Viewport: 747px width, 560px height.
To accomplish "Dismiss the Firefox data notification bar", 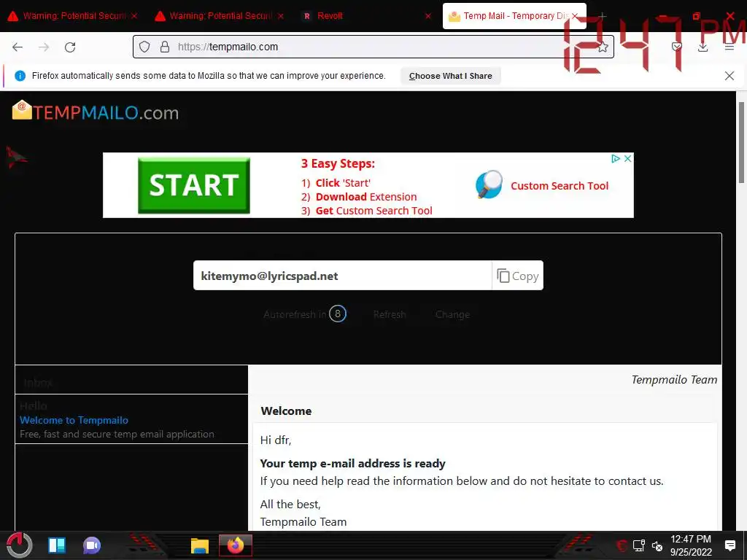I will pyautogui.click(x=729, y=76).
